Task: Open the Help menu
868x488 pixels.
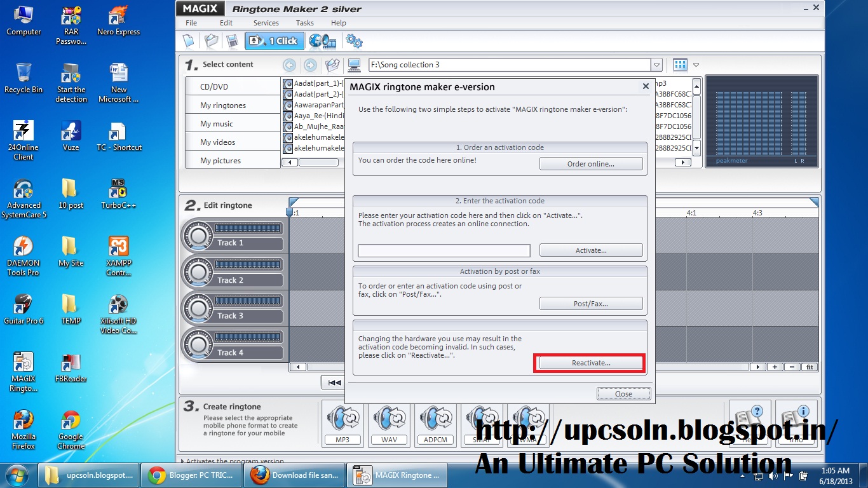Action: [339, 23]
